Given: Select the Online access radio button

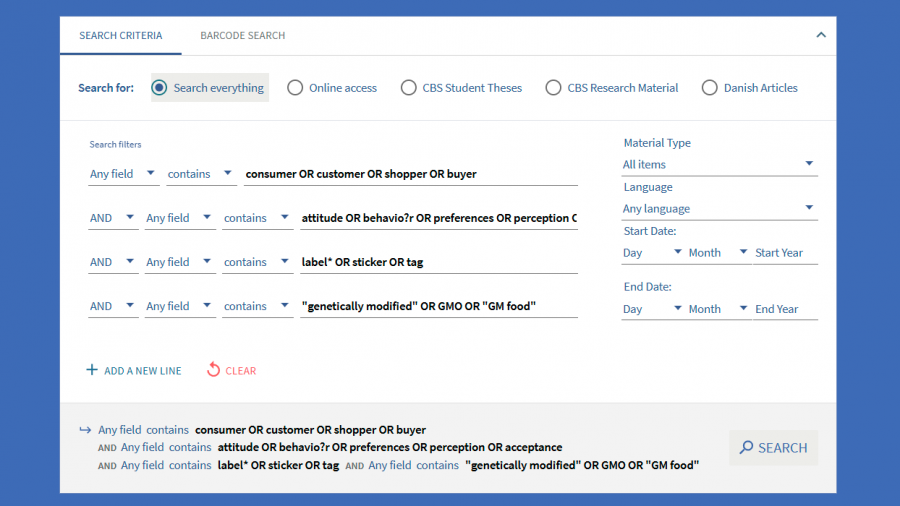Looking at the screenshot, I should click(x=295, y=88).
